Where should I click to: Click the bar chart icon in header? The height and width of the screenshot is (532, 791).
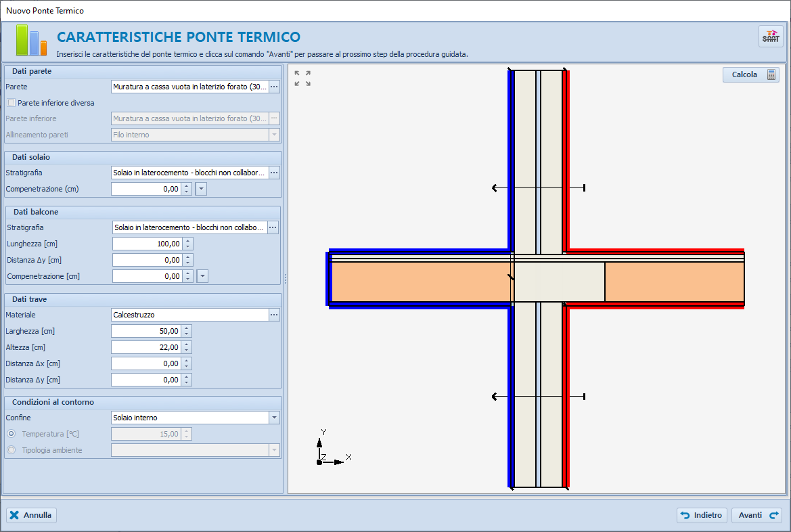click(x=31, y=40)
